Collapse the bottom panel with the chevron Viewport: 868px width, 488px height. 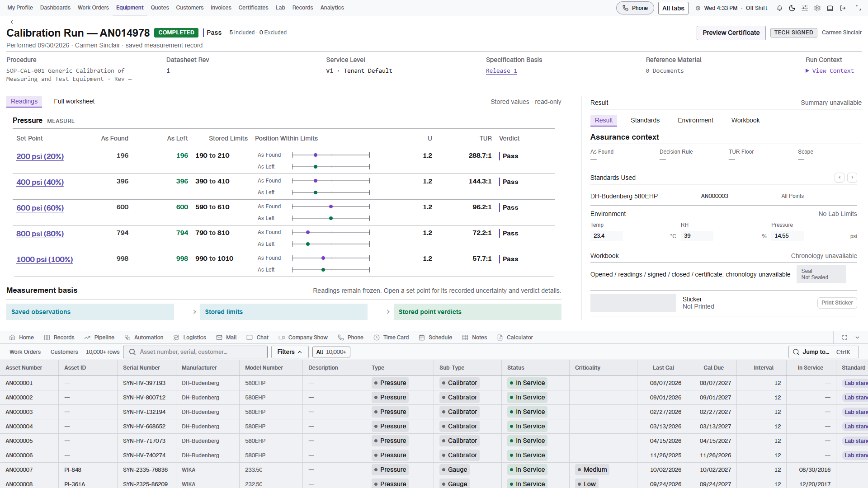point(857,338)
